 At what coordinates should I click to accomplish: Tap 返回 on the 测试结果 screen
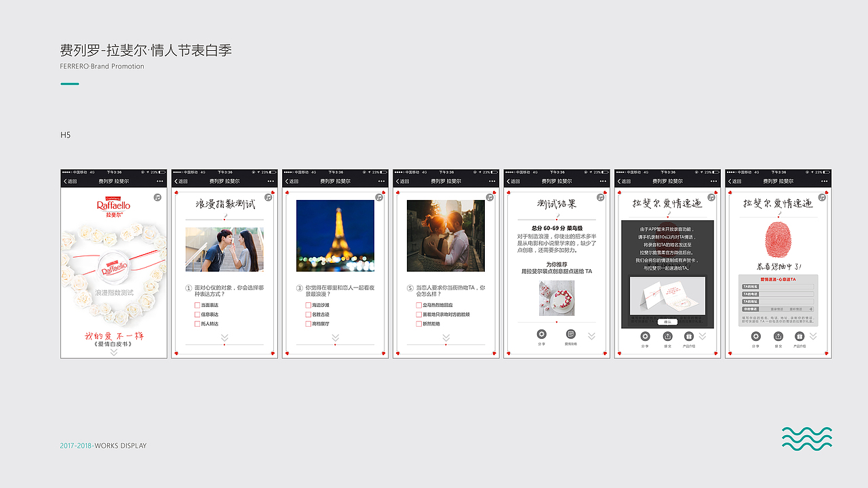pos(513,182)
